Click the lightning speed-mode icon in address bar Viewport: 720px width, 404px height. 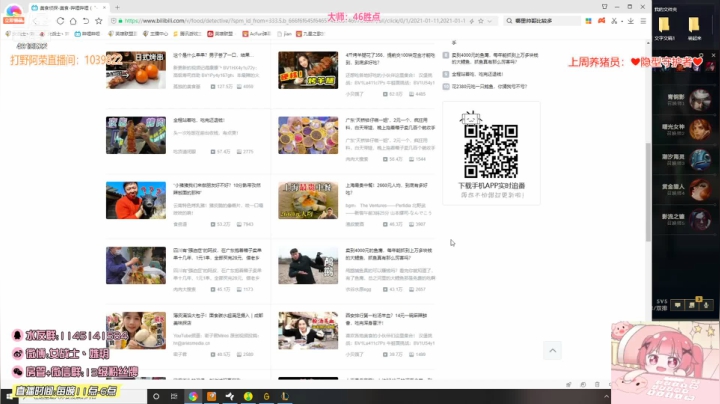click(x=472, y=21)
